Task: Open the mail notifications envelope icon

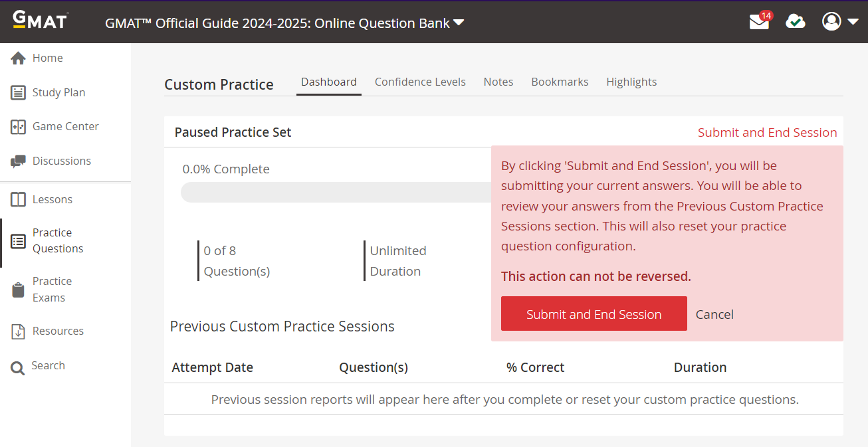Action: pyautogui.click(x=759, y=22)
